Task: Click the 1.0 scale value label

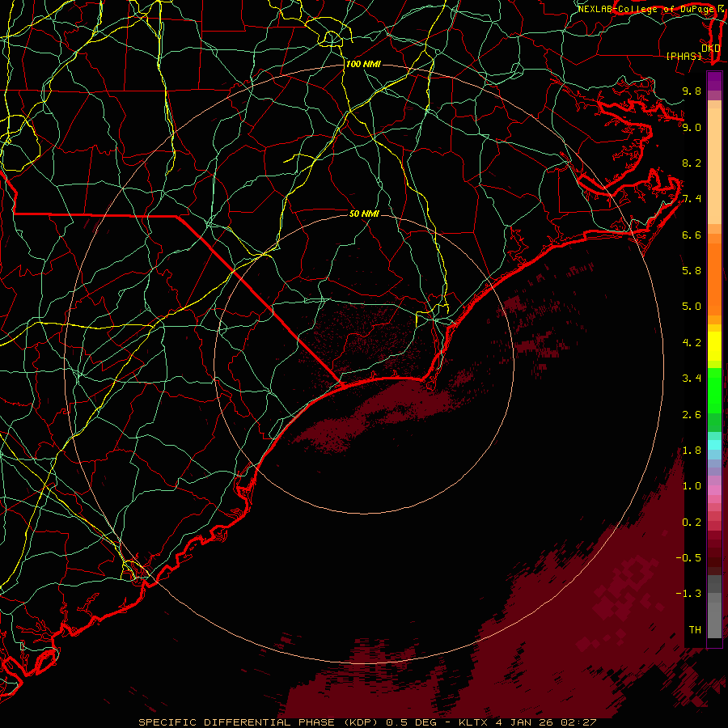Action: pyautogui.click(x=692, y=486)
